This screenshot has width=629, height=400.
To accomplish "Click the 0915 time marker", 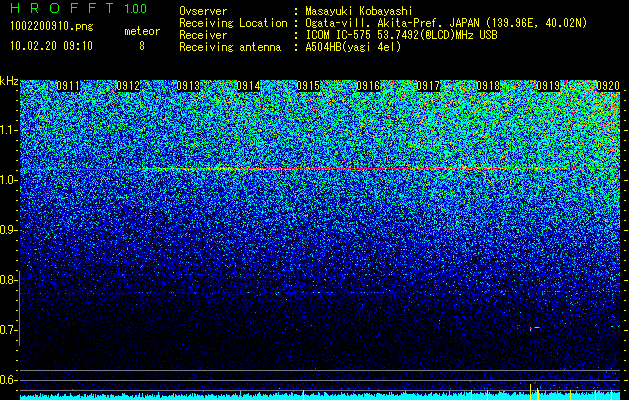I will coord(308,86).
